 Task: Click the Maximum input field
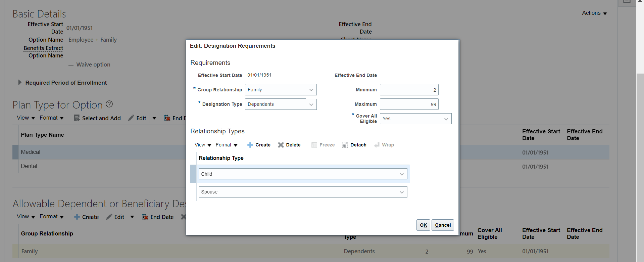coord(409,104)
